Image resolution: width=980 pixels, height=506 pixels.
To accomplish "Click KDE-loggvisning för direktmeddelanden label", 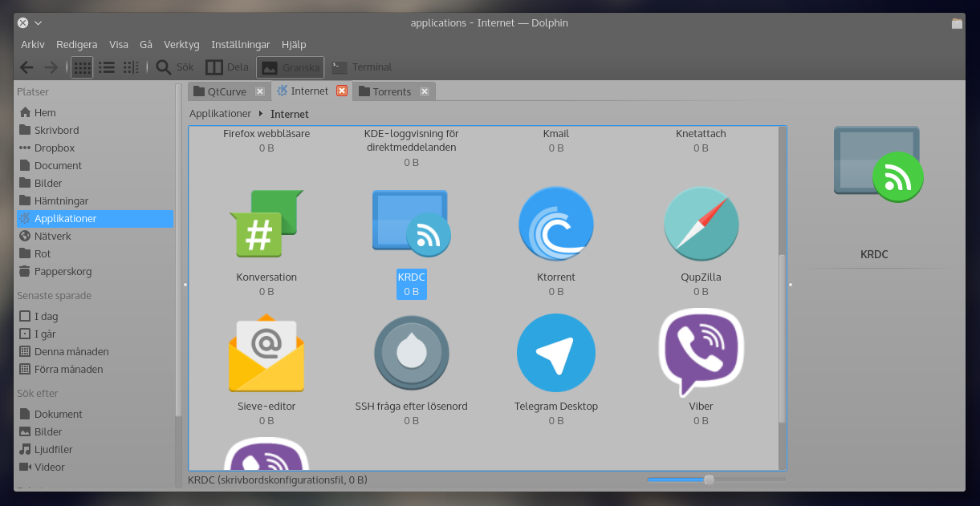I will [x=411, y=140].
